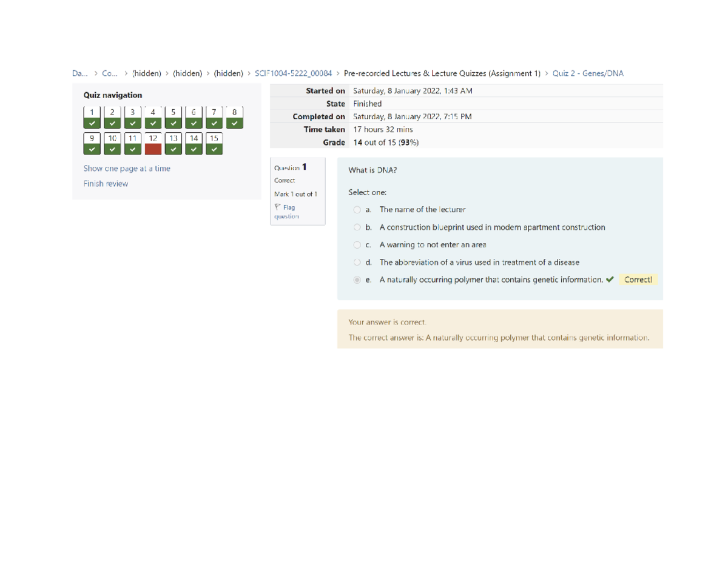This screenshot has width=728, height=562.
Task: Open the Da... breadcrumb link
Action: pyautogui.click(x=79, y=73)
